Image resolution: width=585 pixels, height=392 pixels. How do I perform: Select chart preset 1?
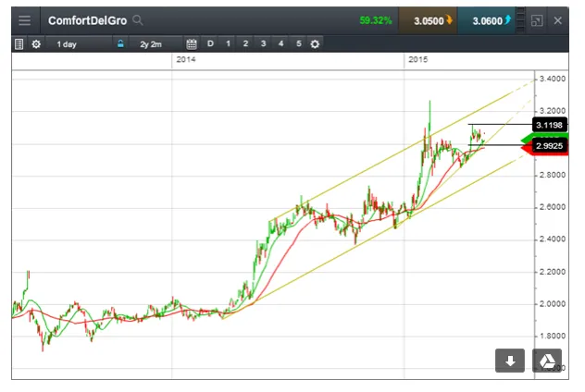pyautogui.click(x=228, y=43)
